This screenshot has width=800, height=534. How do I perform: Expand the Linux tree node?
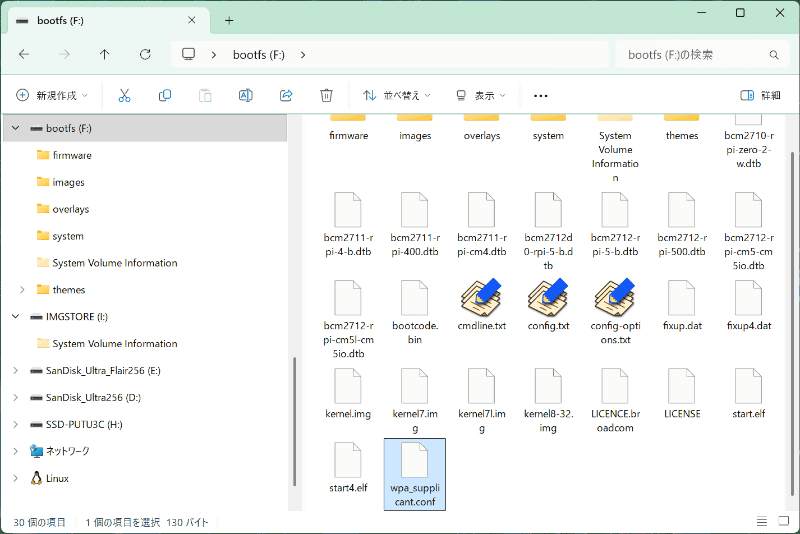point(16,478)
